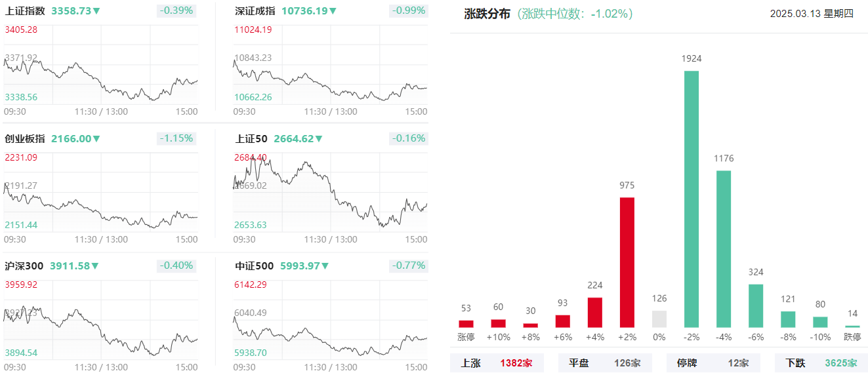Screen dimensions: 868x373
Task: Click the down arrow beside 深证成指 10736.19
Action: click(x=333, y=11)
